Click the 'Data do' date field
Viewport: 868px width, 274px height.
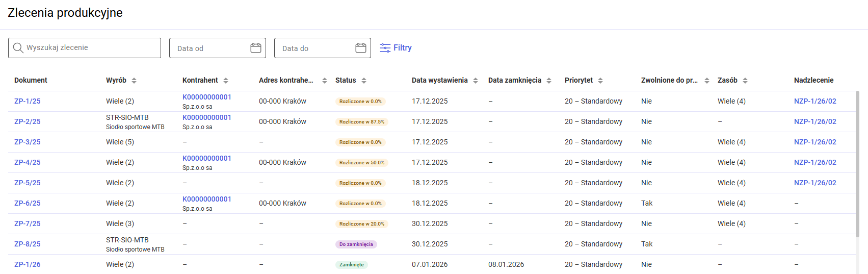point(322,48)
